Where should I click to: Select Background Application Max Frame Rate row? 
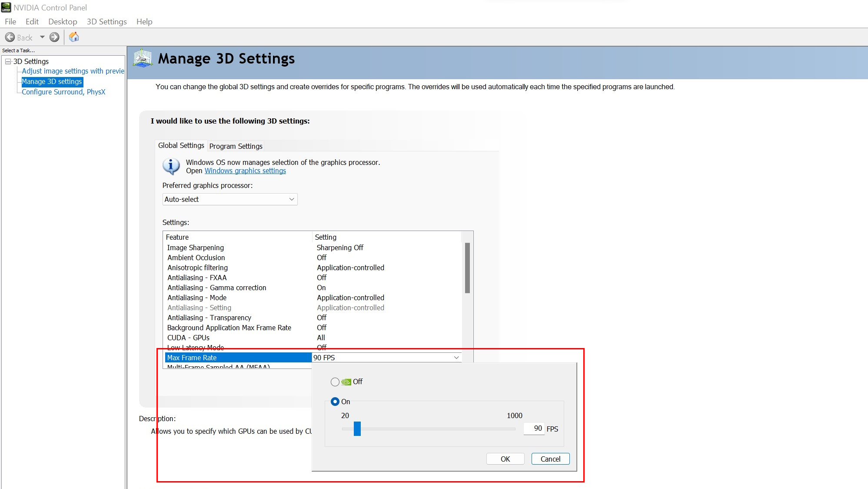pos(313,328)
